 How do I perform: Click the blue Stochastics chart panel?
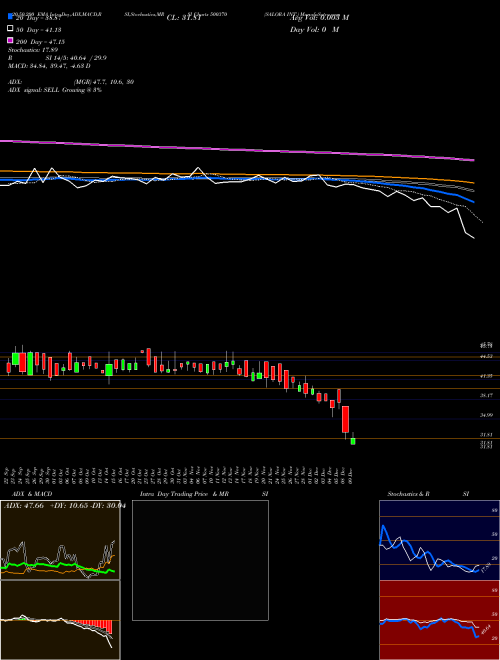tap(439, 540)
